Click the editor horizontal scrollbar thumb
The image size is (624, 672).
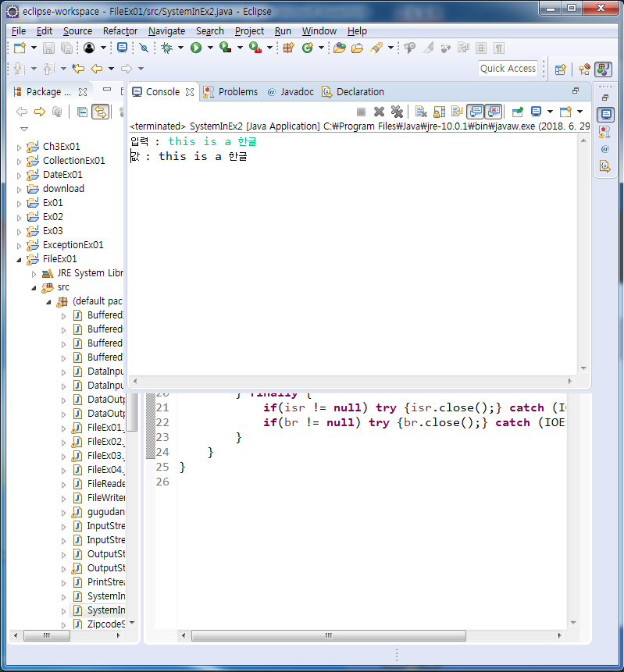tap(329, 635)
